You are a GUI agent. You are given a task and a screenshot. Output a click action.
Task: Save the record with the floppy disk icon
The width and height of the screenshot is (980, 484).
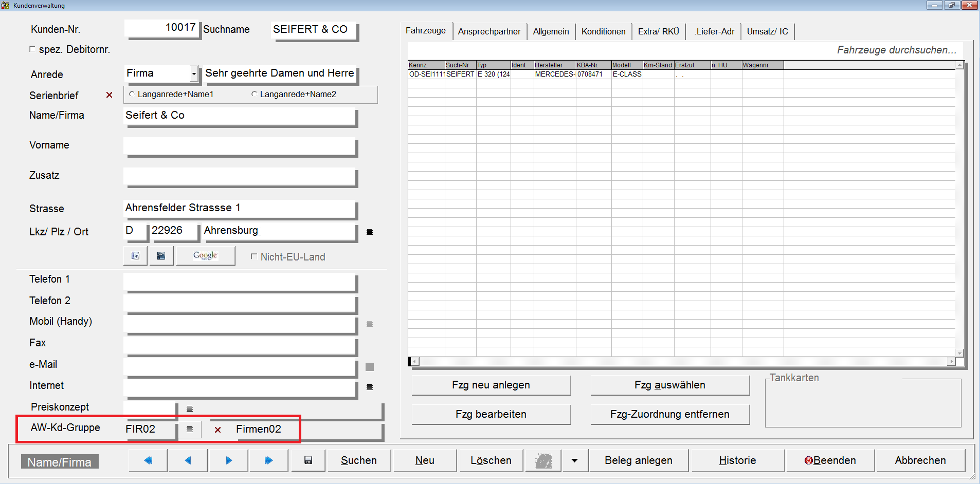point(308,460)
